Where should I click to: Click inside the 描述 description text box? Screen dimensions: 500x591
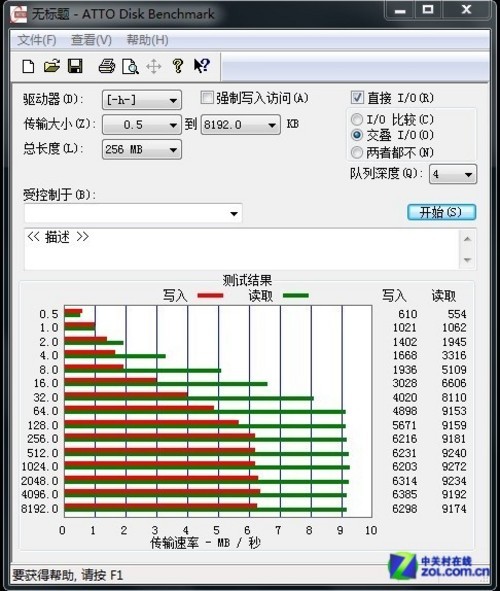[x=241, y=249]
